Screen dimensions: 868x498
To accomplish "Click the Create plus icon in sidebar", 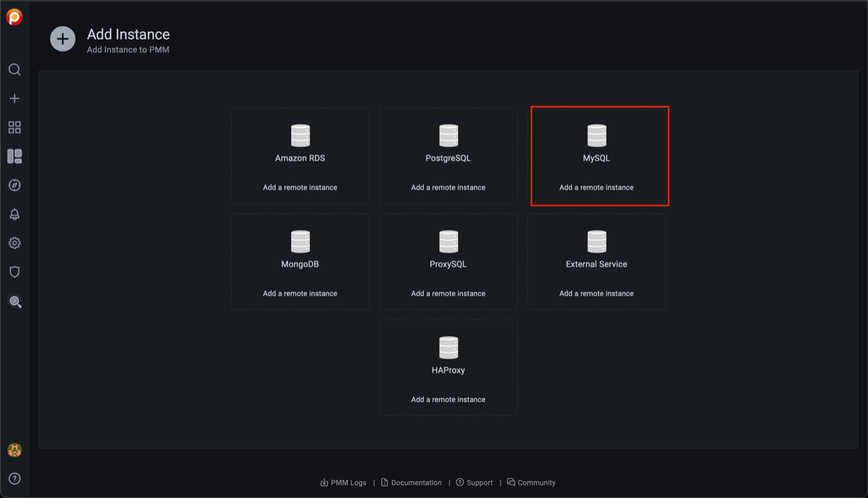I will [x=14, y=99].
